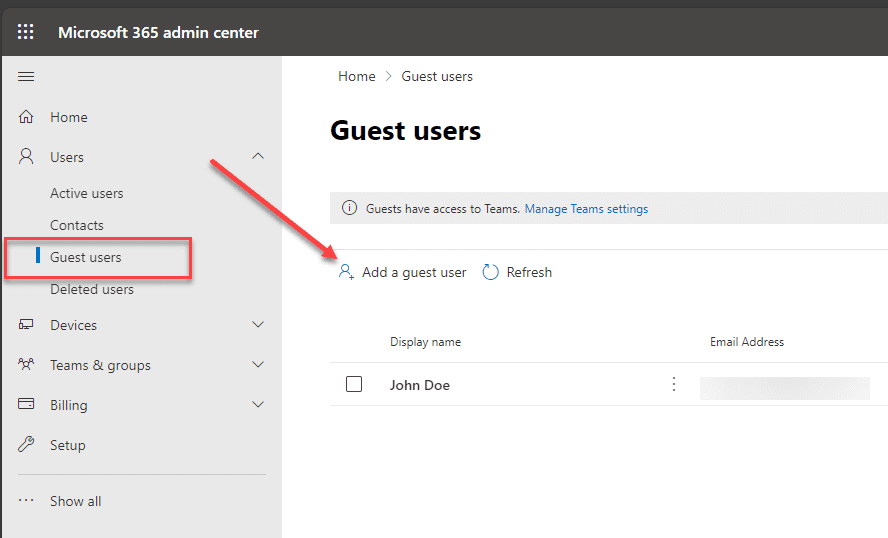The width and height of the screenshot is (888, 538).
Task: Go to Home via breadcrumb
Action: click(357, 76)
